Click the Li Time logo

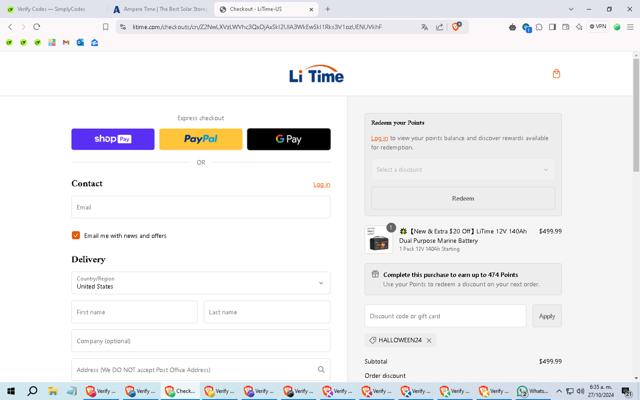pos(316,74)
